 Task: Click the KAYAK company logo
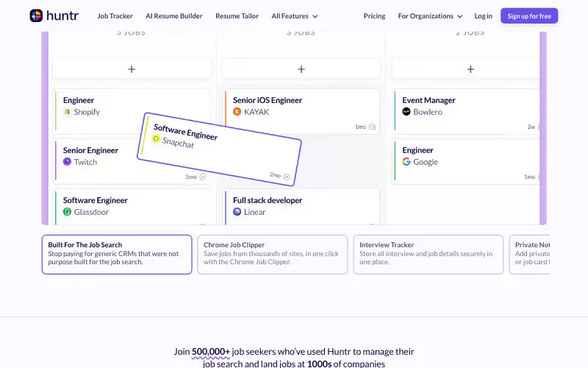(x=237, y=112)
